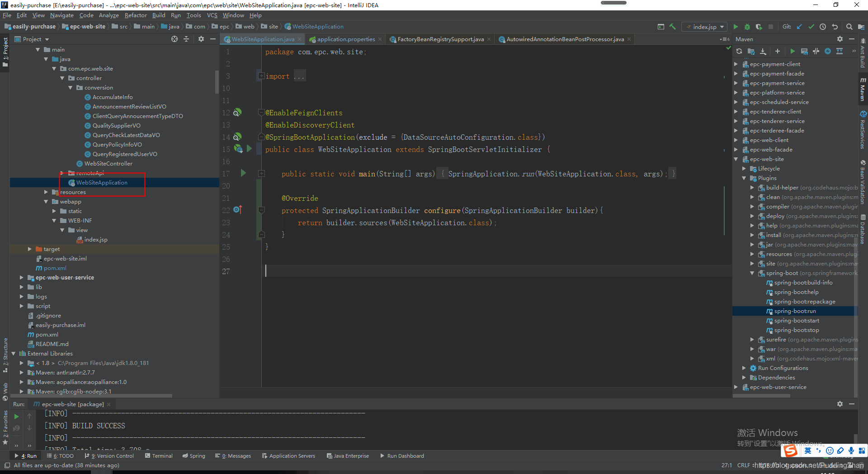
Task: Collapse the conversion folder
Action: coord(71,88)
